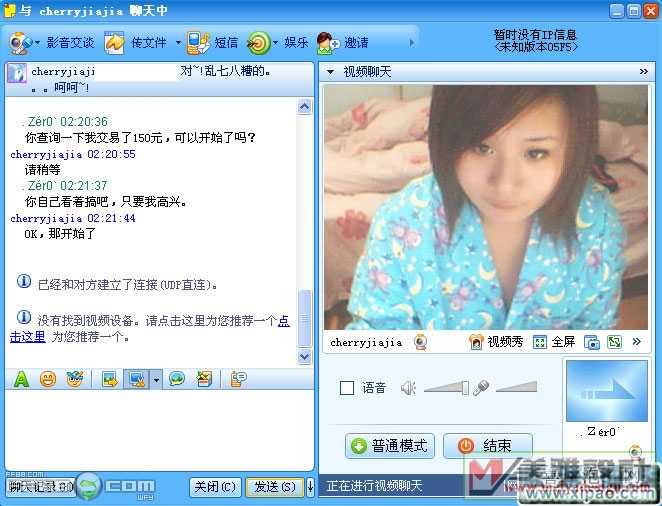This screenshot has height=506, width=662.
Task: Open the font settings A icon
Action: pyautogui.click(x=21, y=379)
